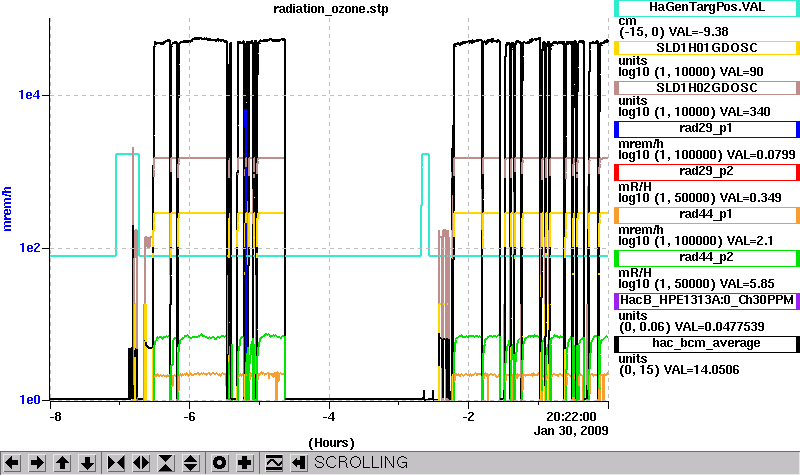This screenshot has width=800, height=475.
Task: Select the SLD1H02GDOSC legend entry
Action: (x=707, y=88)
